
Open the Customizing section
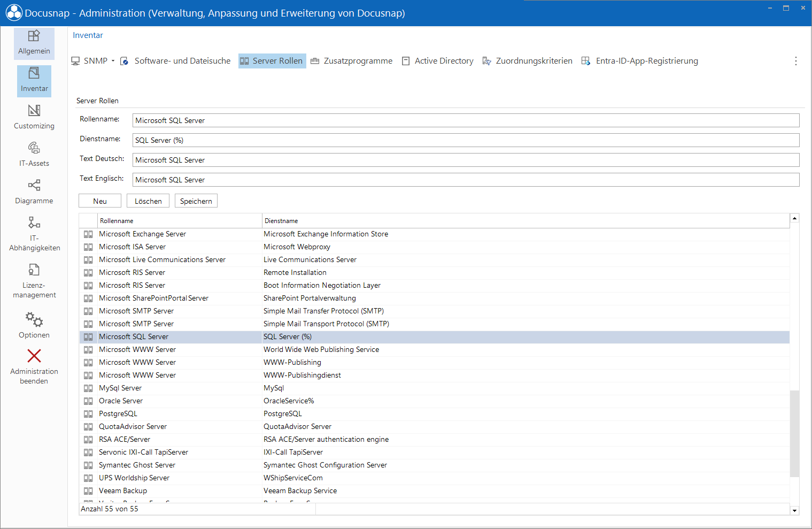(x=34, y=118)
